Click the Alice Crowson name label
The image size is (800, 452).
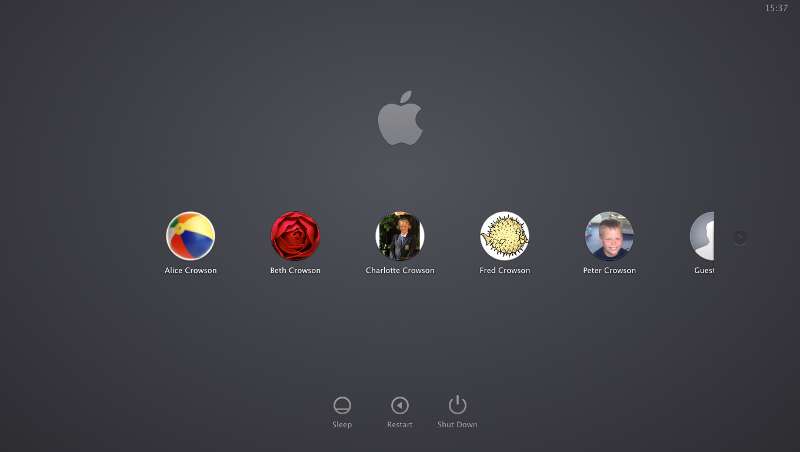pos(190,270)
